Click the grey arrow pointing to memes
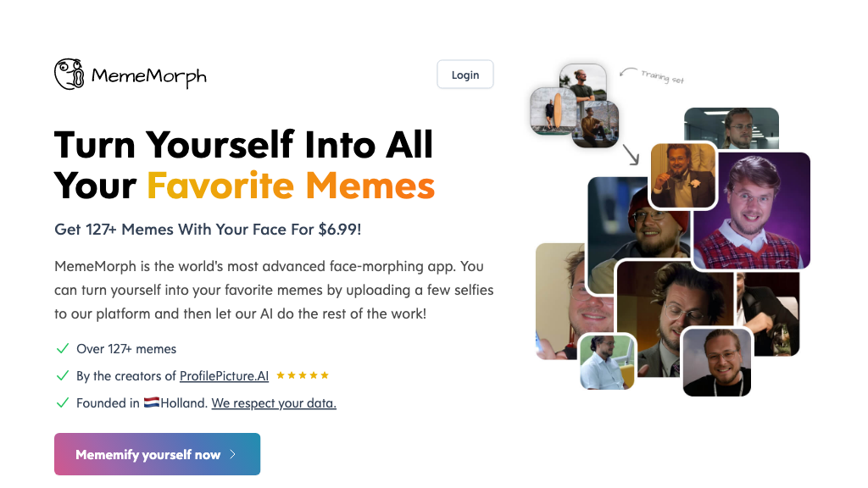 [x=630, y=154]
